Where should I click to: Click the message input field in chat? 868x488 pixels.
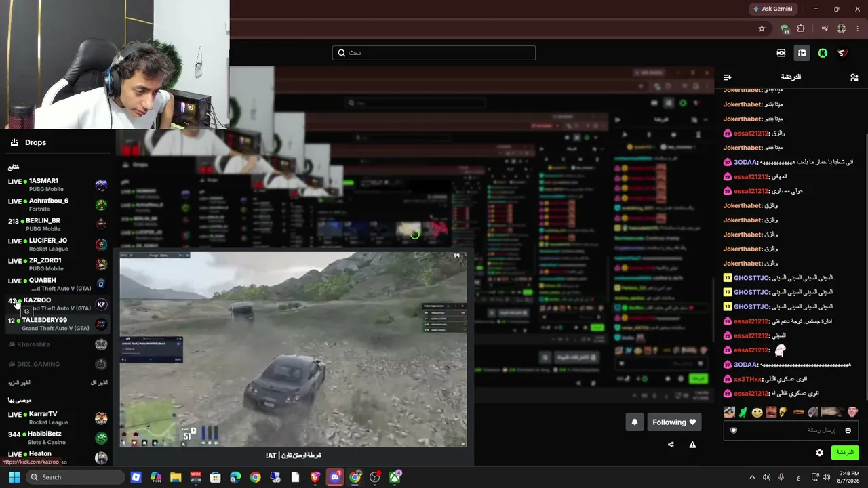(791, 430)
